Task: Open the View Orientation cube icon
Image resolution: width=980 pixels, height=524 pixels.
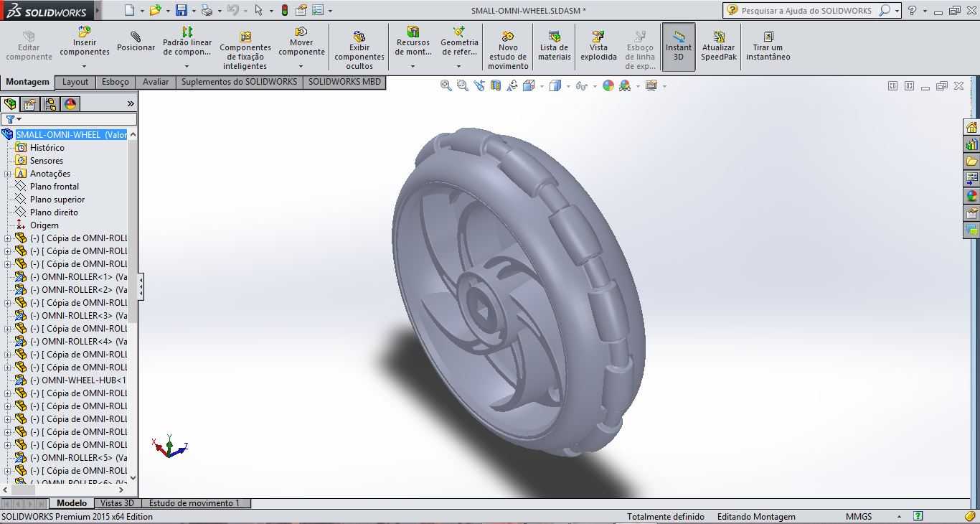Action: (529, 86)
